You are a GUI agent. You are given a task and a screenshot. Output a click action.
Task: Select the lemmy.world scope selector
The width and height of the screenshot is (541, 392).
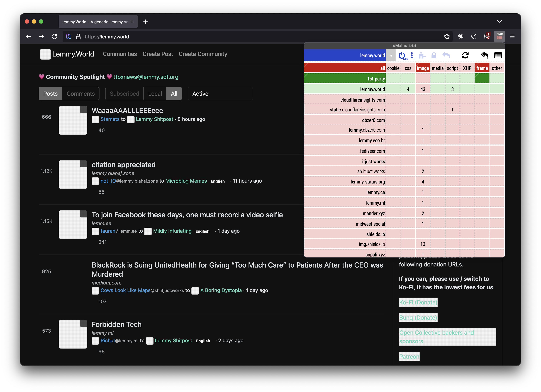pos(345,56)
